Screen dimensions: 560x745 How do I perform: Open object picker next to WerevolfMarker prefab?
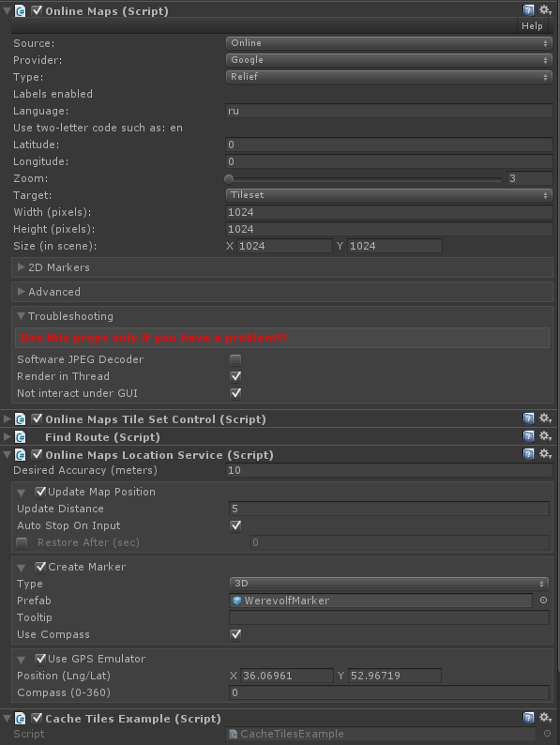(543, 601)
